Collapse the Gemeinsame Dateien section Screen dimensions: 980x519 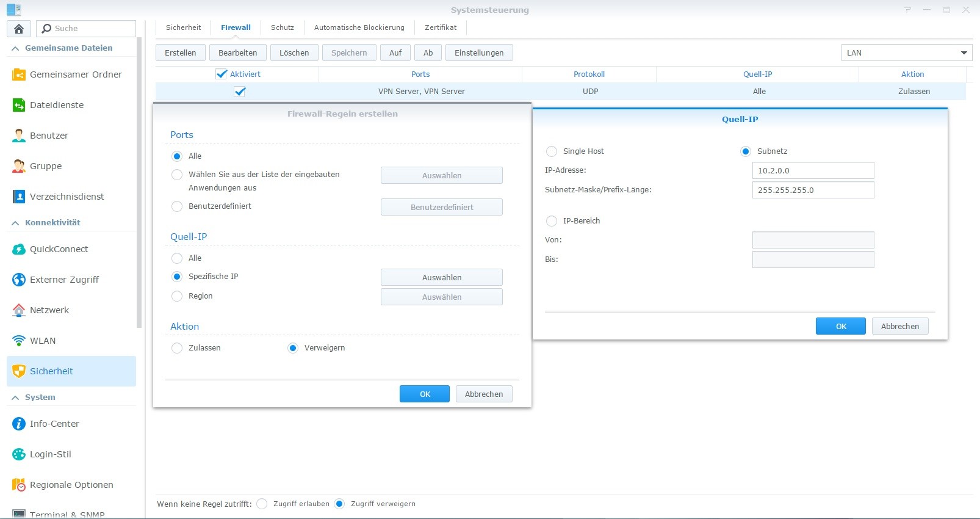click(16, 48)
